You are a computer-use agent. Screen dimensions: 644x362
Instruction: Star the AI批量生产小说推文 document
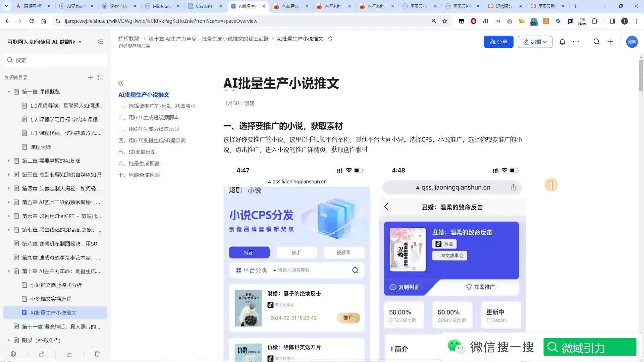tap(330, 39)
